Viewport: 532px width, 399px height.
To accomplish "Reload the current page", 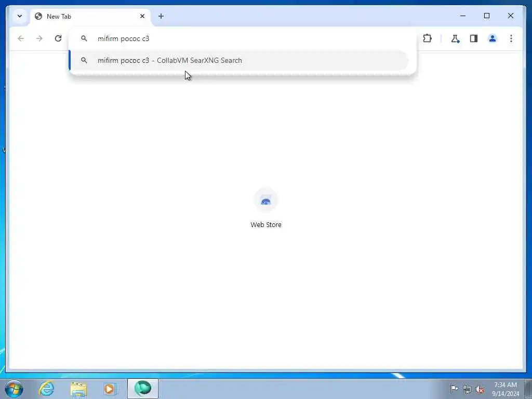I will pos(58,38).
